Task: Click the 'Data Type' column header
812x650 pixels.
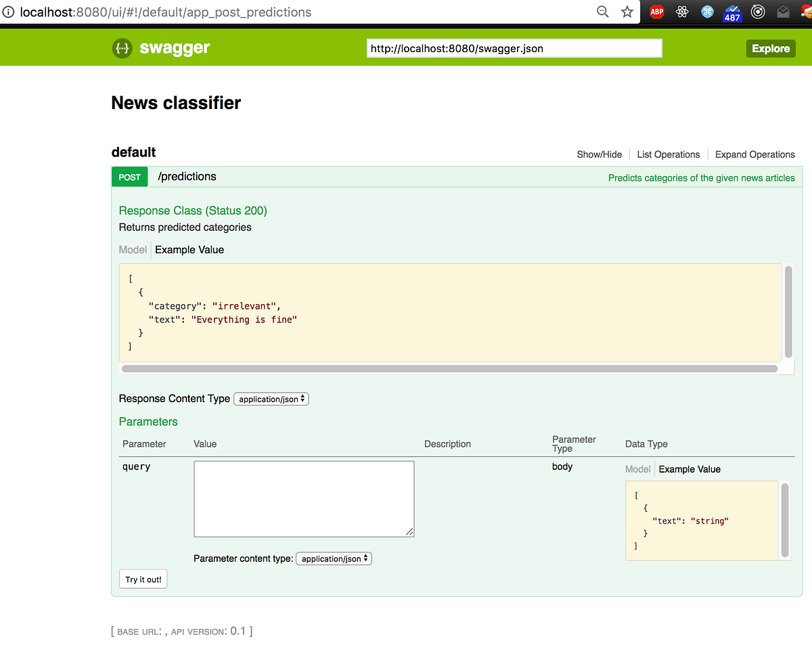Action: point(646,444)
